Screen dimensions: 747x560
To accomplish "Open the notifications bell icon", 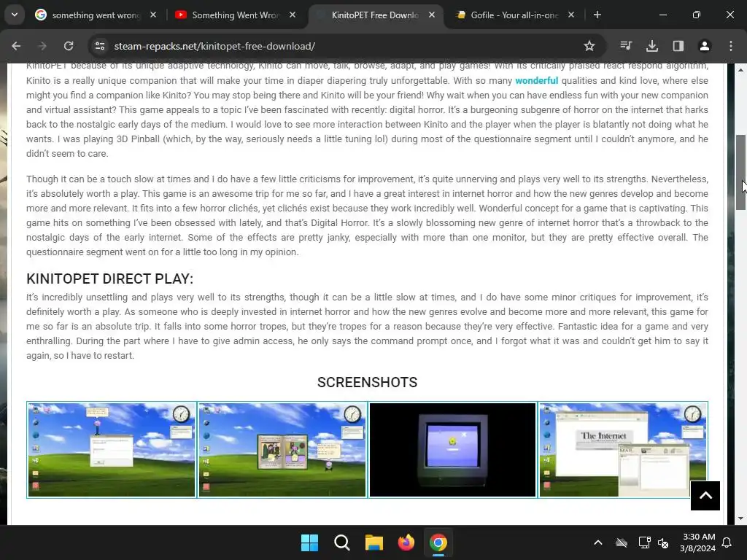I will (x=727, y=542).
